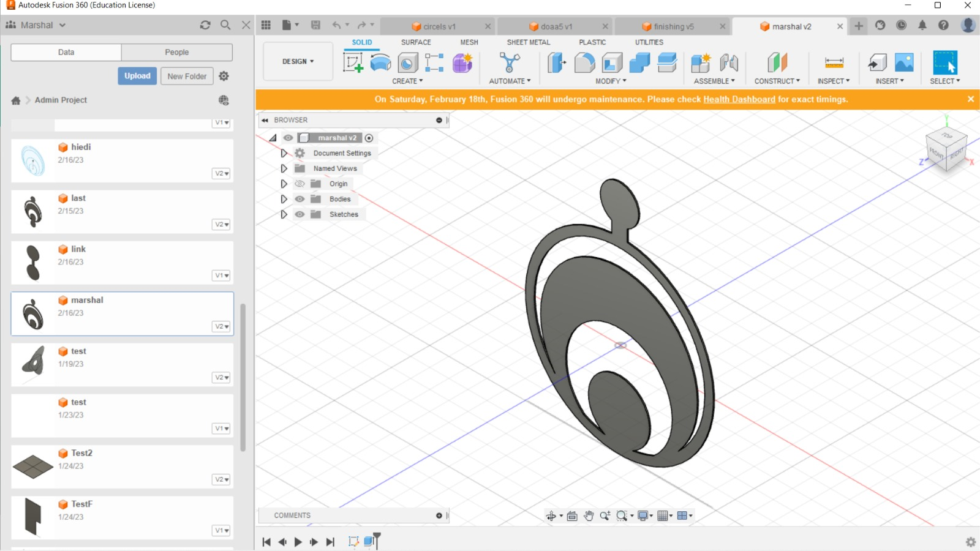Toggle visibility of the Origin folder
The image size is (980, 551).
pyautogui.click(x=300, y=184)
